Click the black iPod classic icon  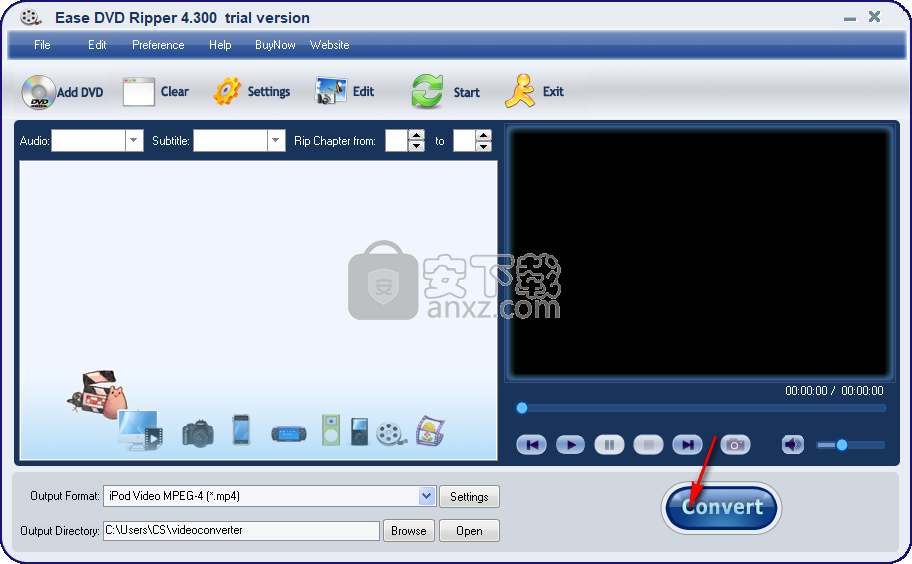tap(359, 431)
